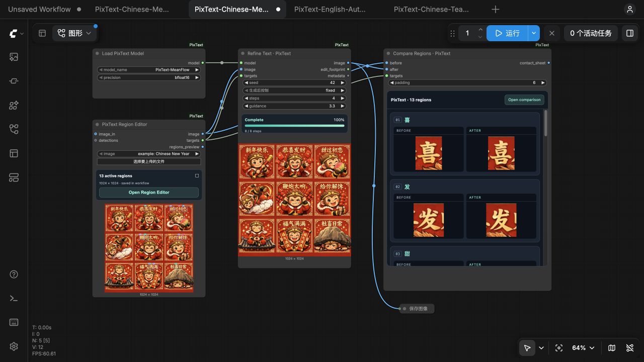Click Open Region Editor button

click(149, 193)
